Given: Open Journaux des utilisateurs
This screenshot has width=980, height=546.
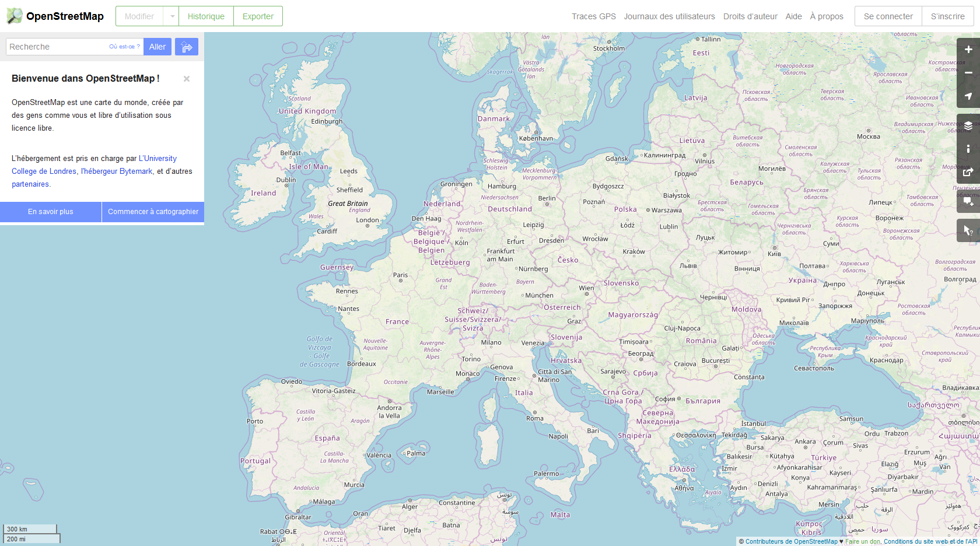Looking at the screenshot, I should click(669, 16).
